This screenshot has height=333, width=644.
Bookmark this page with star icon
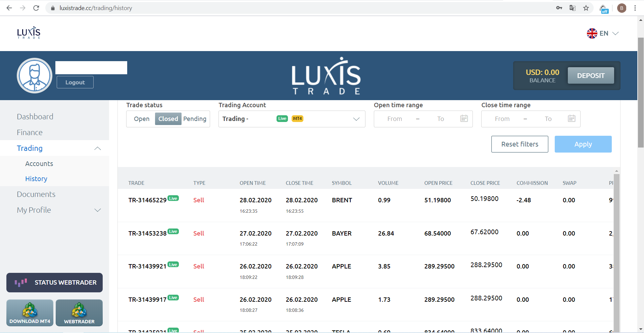(x=586, y=8)
